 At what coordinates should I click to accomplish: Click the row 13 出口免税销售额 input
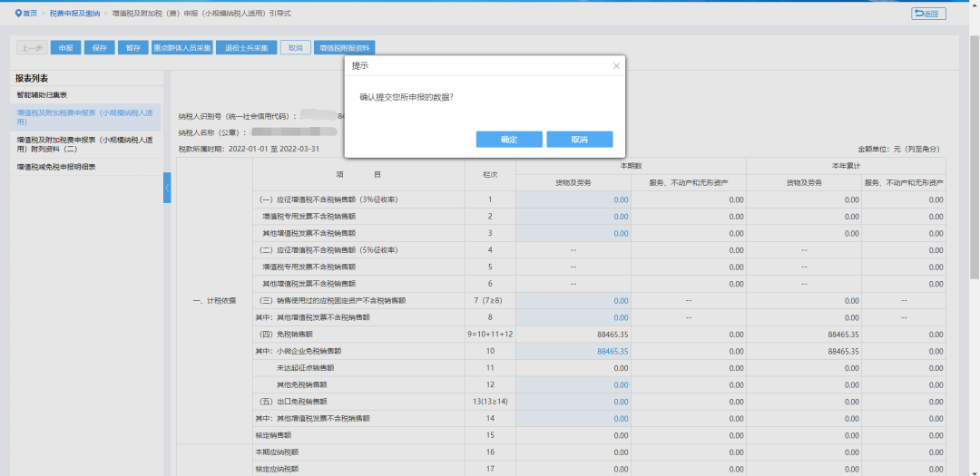pos(573,403)
